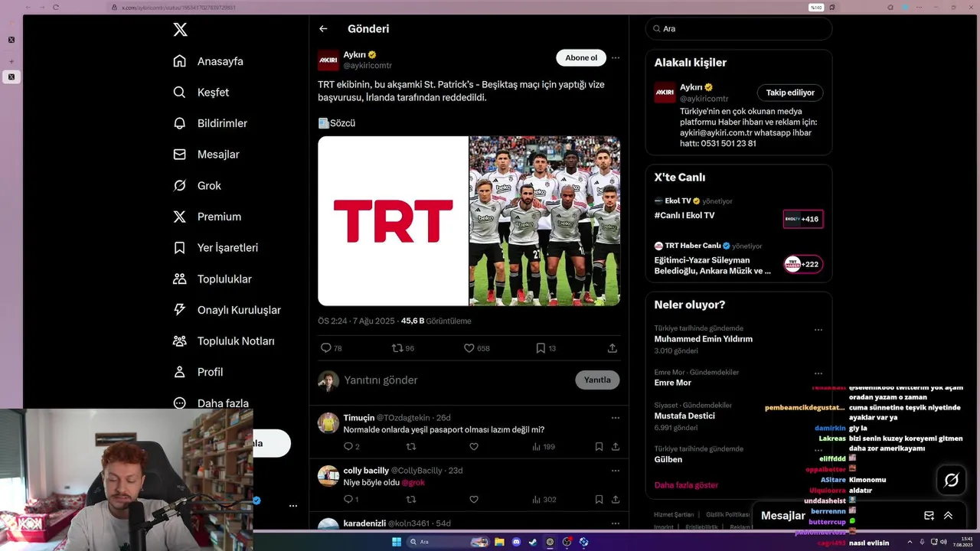Open more options on Aykırı post
The height and width of the screenshot is (551, 980).
click(616, 58)
